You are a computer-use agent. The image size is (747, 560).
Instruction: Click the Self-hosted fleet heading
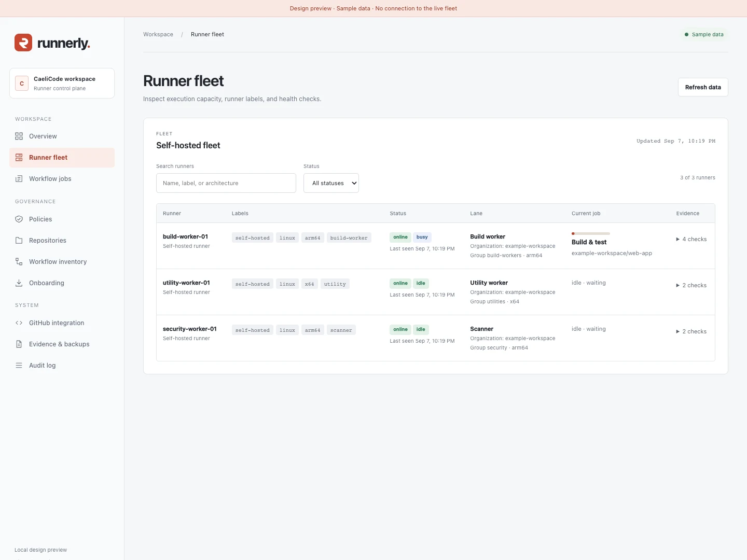coord(188,145)
